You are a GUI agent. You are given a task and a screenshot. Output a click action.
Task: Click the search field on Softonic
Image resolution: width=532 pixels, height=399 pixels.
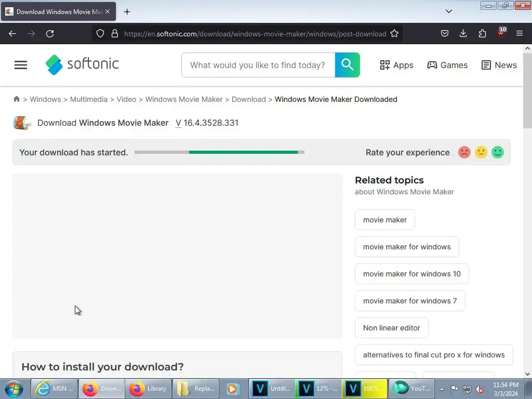click(258, 65)
